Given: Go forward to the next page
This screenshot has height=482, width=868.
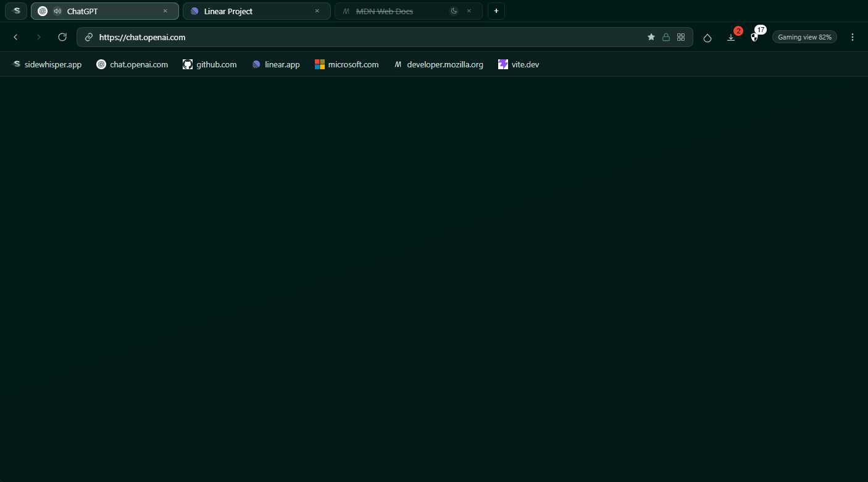Looking at the screenshot, I should pyautogui.click(x=39, y=37).
